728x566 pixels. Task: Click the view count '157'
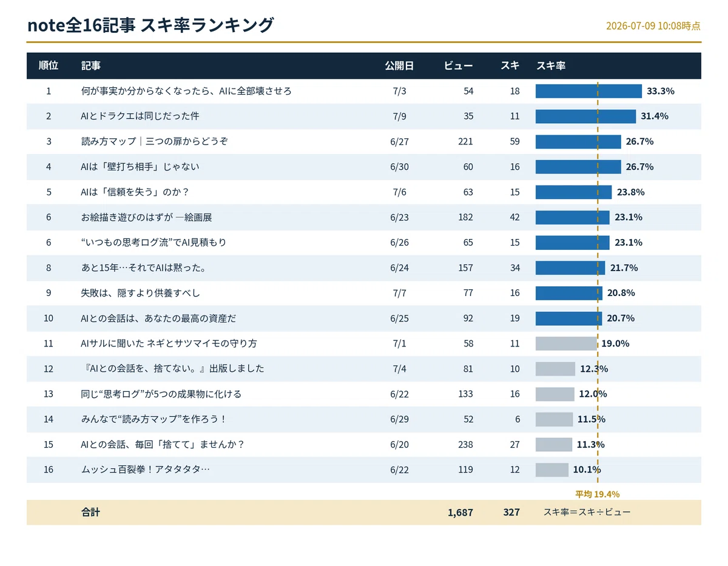click(x=466, y=268)
